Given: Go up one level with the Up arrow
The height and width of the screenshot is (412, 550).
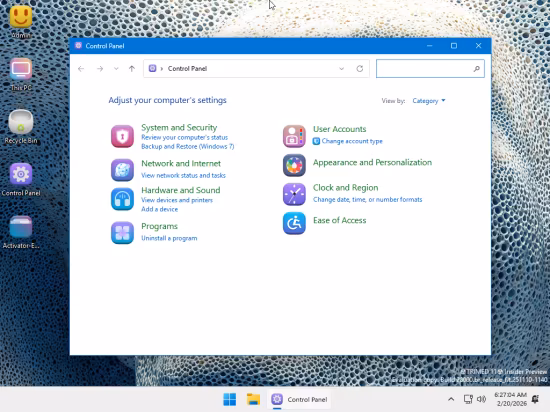Looking at the screenshot, I should pyautogui.click(x=132, y=69).
